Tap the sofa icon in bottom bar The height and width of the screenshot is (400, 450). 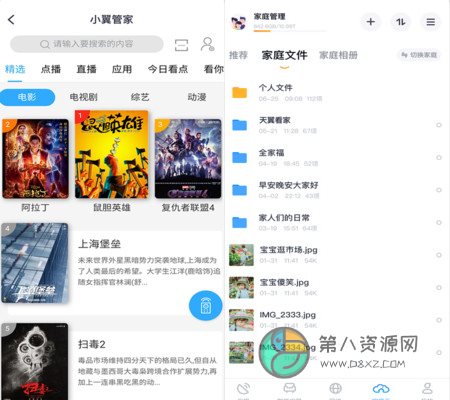pos(289,388)
